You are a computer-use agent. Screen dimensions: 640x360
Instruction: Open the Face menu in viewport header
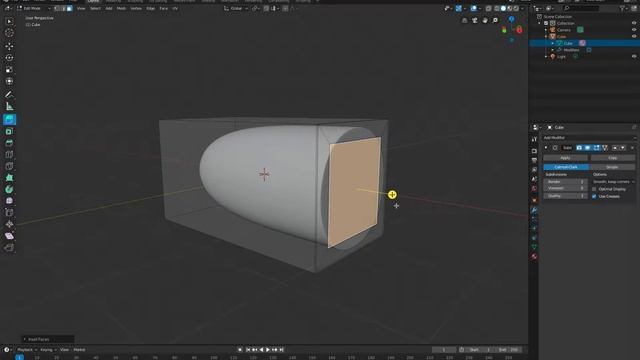163,8
